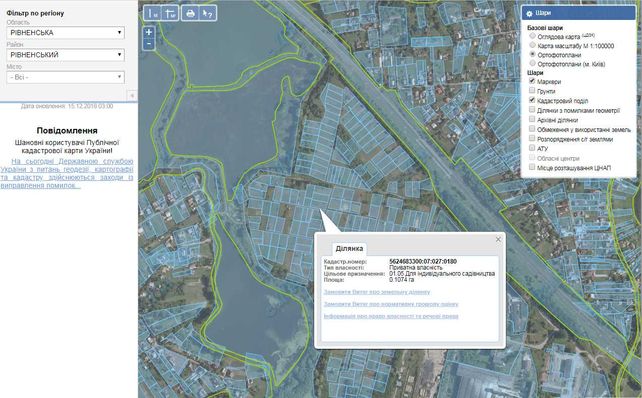Select the distance measurement tool

[152, 13]
